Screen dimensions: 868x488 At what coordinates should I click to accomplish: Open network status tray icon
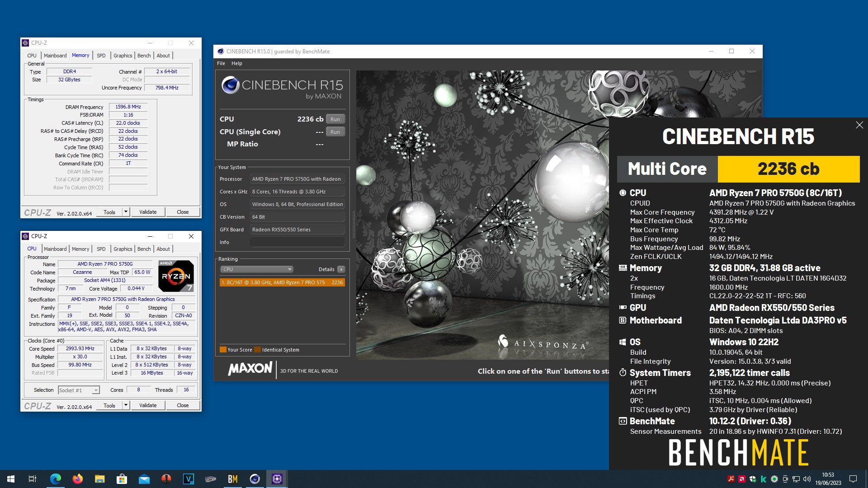tap(796, 479)
